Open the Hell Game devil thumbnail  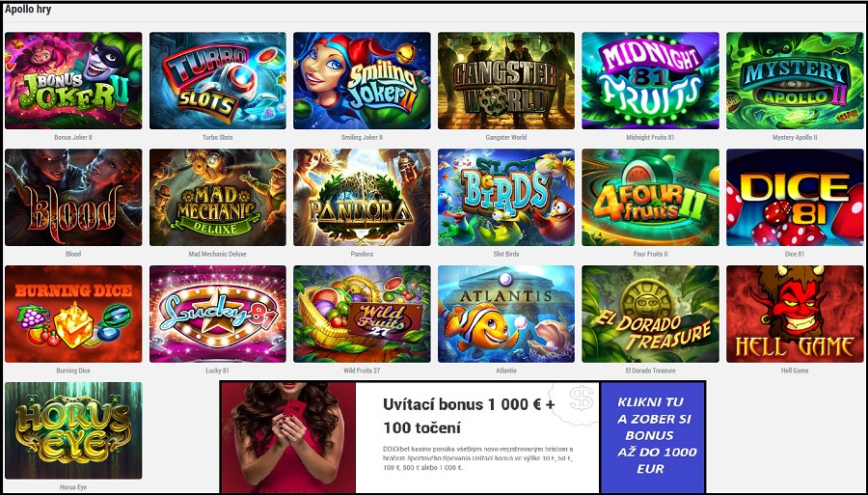[x=795, y=314]
